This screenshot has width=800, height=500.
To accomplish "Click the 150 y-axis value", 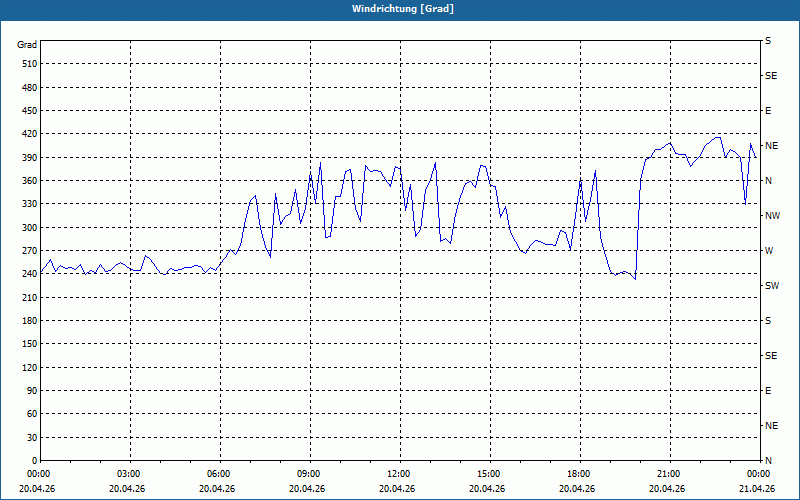I will click(30, 344).
